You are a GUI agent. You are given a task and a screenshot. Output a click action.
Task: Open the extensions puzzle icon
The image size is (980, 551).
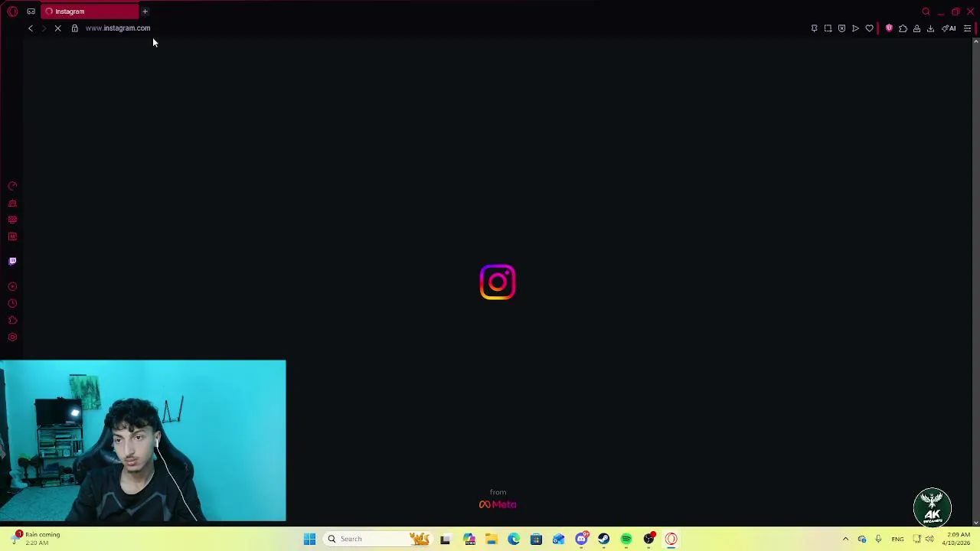click(x=903, y=28)
